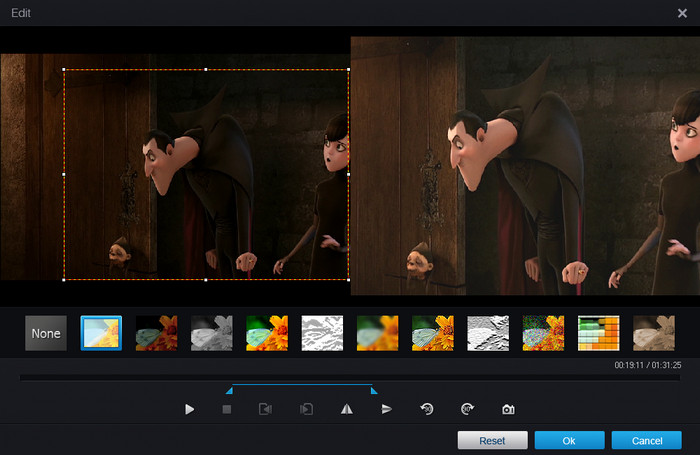Apply the sharpen butterfly effect thumbnail

click(x=433, y=333)
